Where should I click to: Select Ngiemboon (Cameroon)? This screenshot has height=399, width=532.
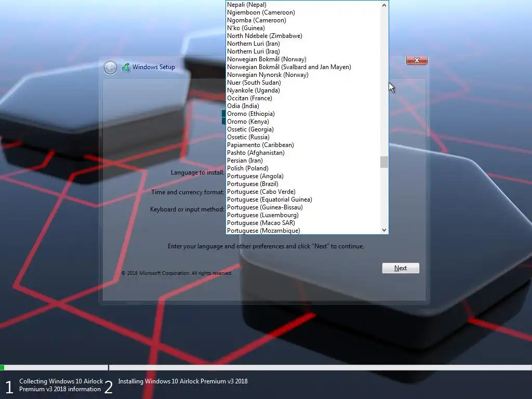tap(303, 12)
